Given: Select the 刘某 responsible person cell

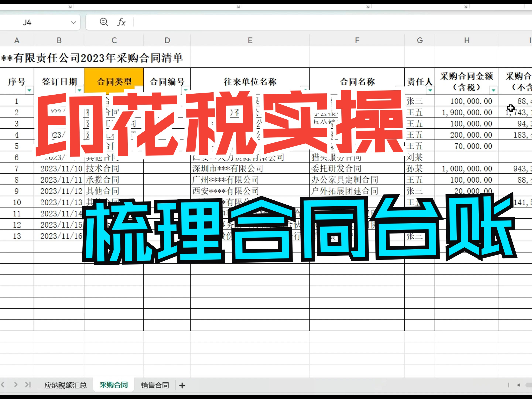Looking at the screenshot, I should coord(420,157).
